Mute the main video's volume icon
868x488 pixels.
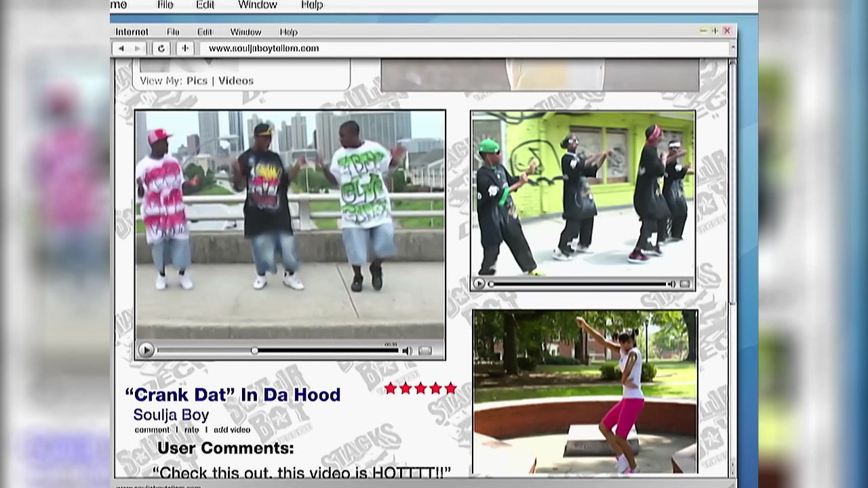pos(407,350)
